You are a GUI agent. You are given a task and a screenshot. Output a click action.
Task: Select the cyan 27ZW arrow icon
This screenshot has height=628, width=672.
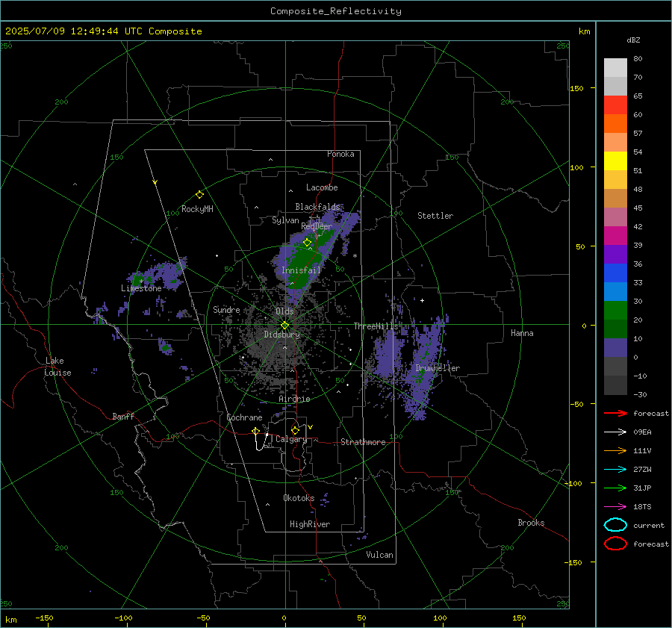click(615, 470)
